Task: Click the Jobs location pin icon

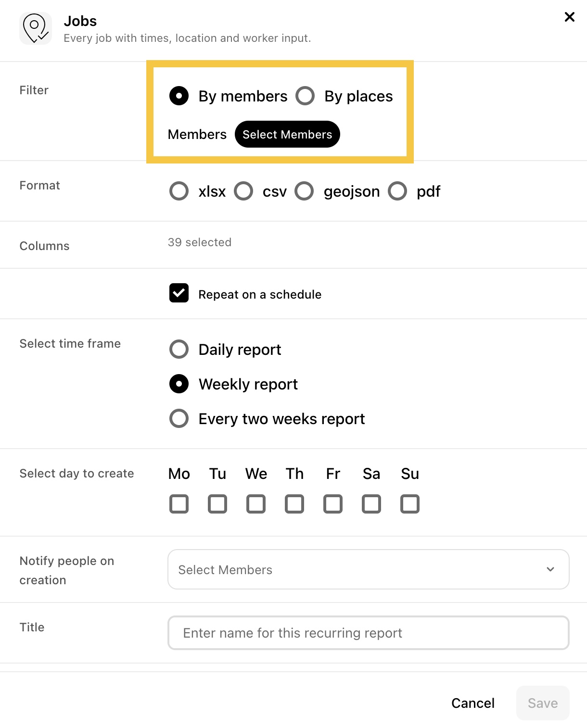Action: pyautogui.click(x=36, y=28)
